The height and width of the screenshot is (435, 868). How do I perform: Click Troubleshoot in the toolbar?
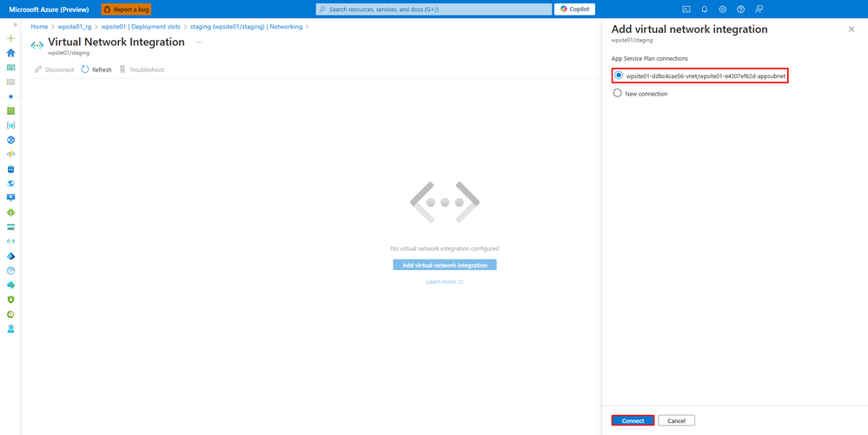click(142, 69)
